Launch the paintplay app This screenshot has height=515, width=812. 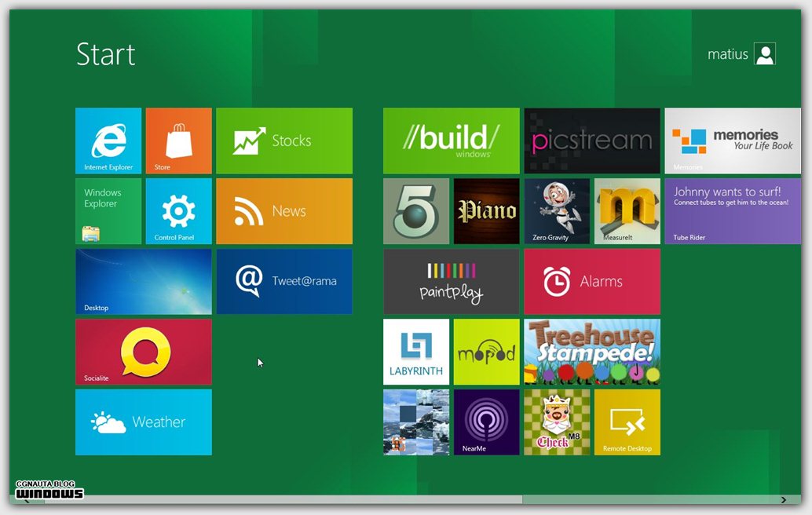pos(452,281)
